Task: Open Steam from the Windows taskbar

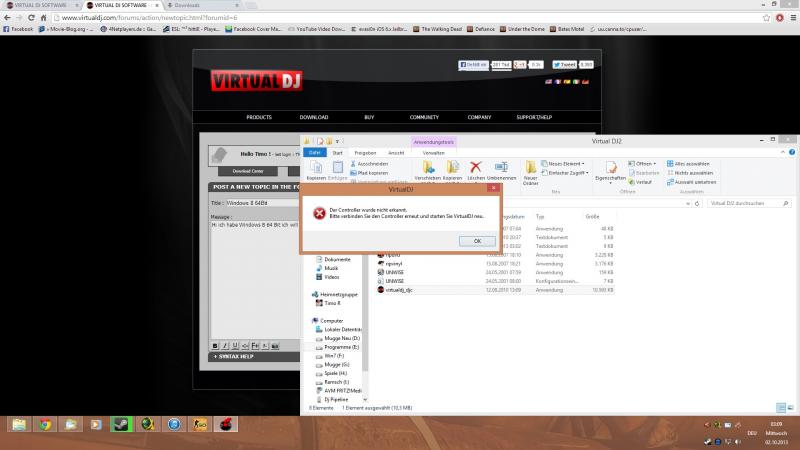Action: pyautogui.click(x=121, y=424)
